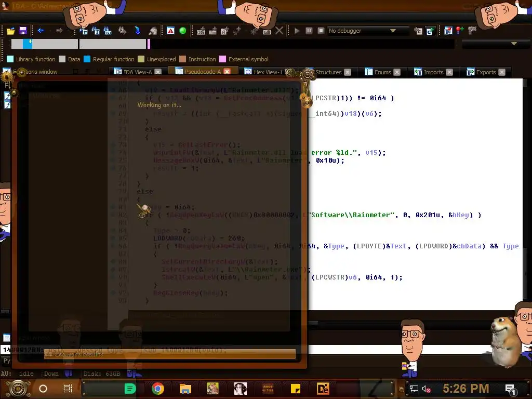This screenshot has height=399, width=532.
Task: Click the 'Disk: 63GB' status bar entry
Action: (x=102, y=374)
